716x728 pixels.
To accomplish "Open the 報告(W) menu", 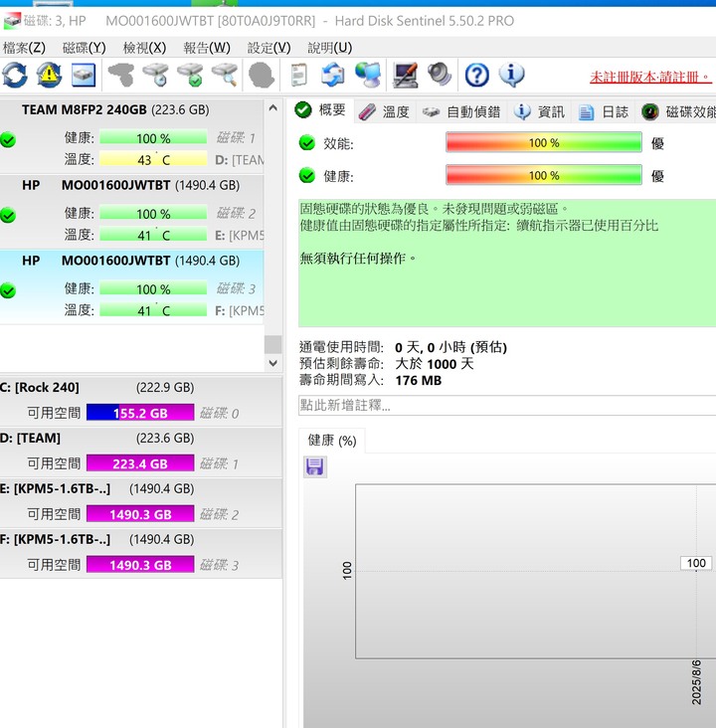I will tap(206, 48).
